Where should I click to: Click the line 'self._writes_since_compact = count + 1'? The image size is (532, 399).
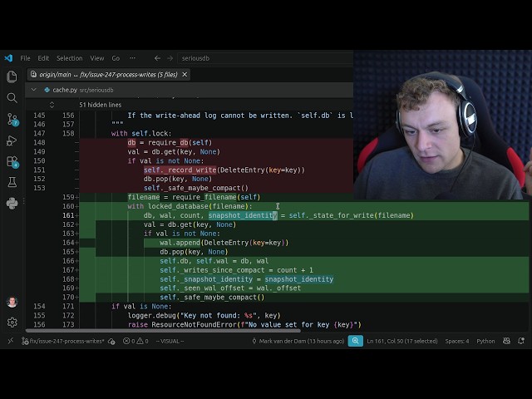(236, 270)
